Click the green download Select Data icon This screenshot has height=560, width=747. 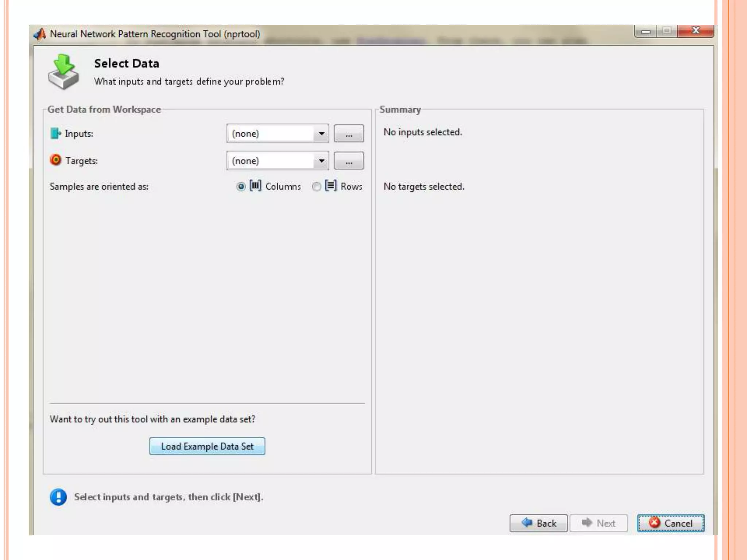click(x=63, y=72)
